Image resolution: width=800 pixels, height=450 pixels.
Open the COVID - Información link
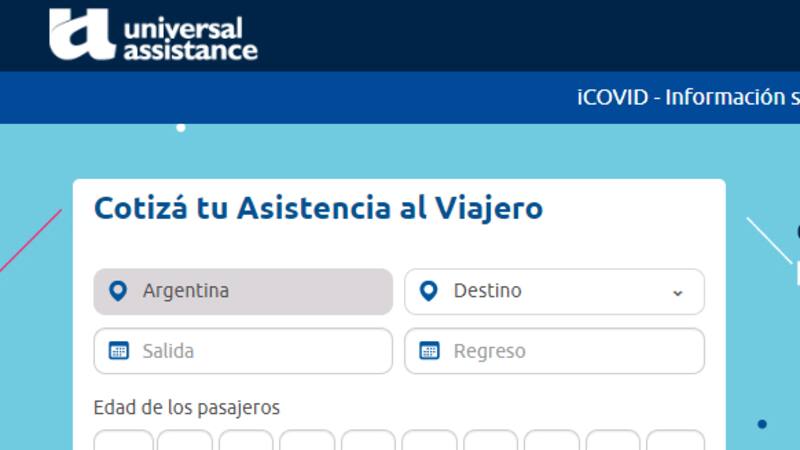click(688, 97)
